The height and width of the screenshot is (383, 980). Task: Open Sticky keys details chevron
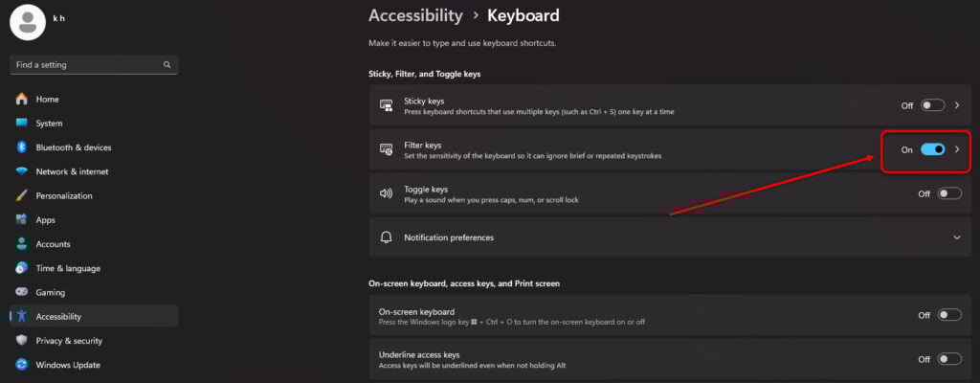(957, 105)
